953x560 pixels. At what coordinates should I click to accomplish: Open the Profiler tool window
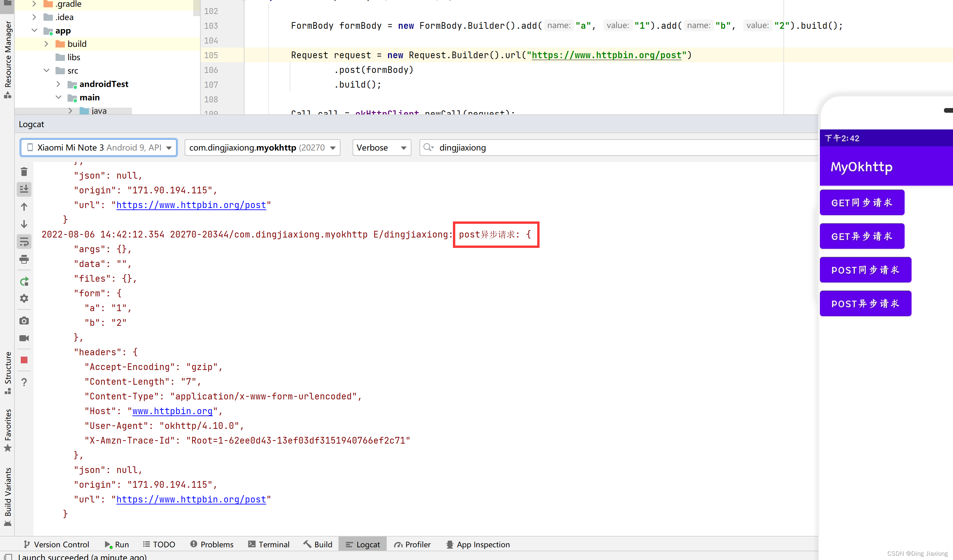tap(412, 544)
